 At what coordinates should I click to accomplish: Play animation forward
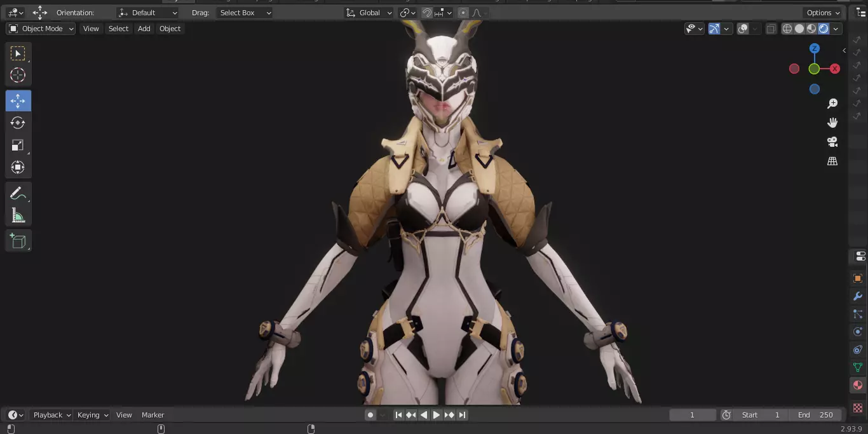(437, 415)
